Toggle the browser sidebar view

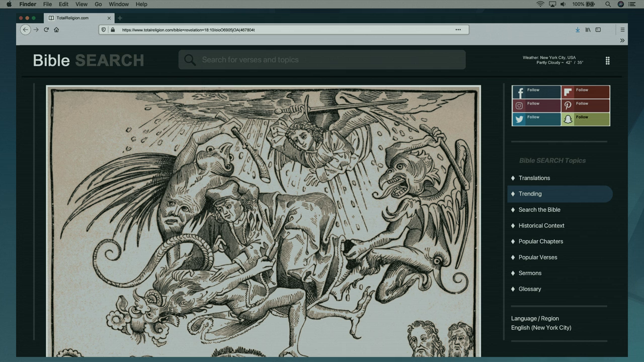coord(598,30)
